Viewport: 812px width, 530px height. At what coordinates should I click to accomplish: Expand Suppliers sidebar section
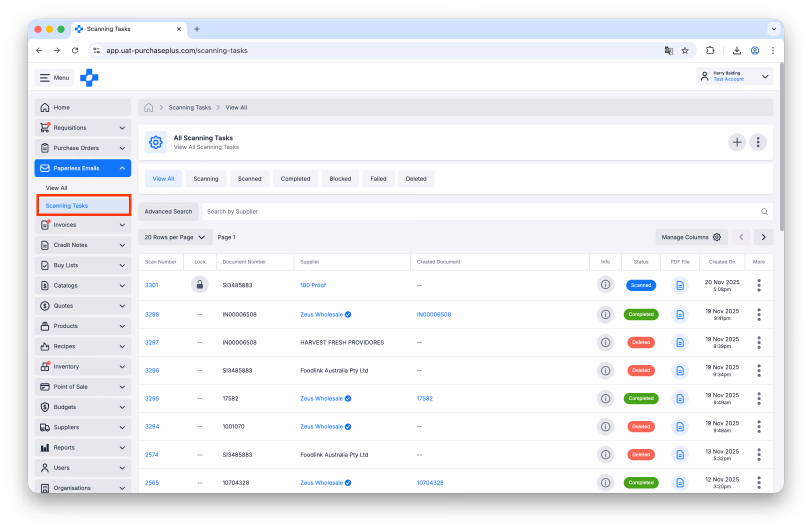[83, 427]
